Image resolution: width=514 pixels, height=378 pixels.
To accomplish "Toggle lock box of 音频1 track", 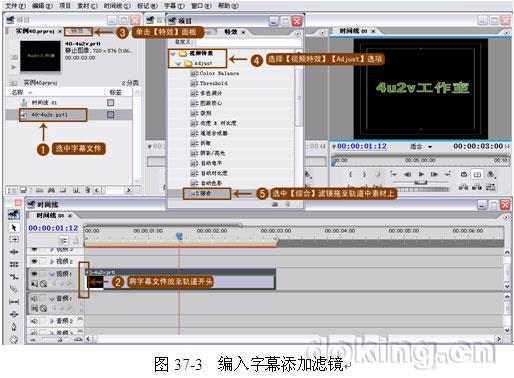I will coord(43,298).
